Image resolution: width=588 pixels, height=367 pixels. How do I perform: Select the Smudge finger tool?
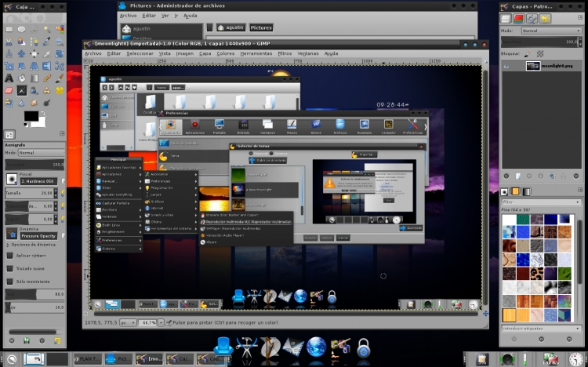tap(34, 103)
